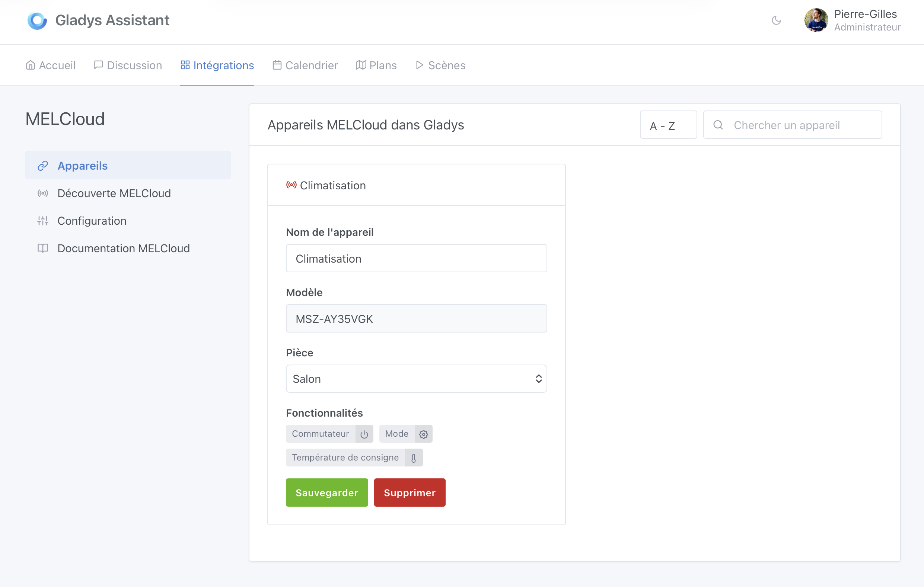Click the Gladys Assistant logo
This screenshot has width=924, height=587.
coord(37,20)
